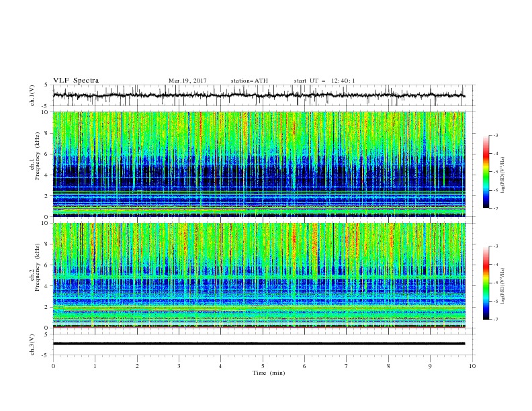Click time axis tick label "8"

pos(388,366)
